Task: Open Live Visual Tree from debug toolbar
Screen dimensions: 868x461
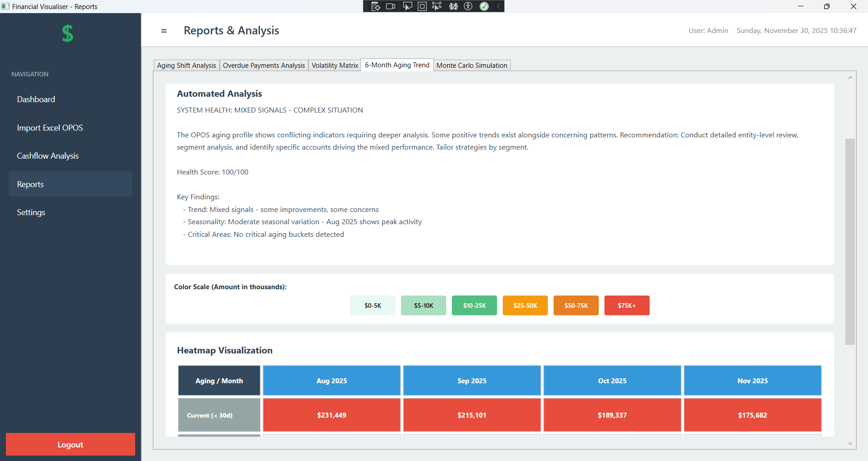Action: (376, 6)
